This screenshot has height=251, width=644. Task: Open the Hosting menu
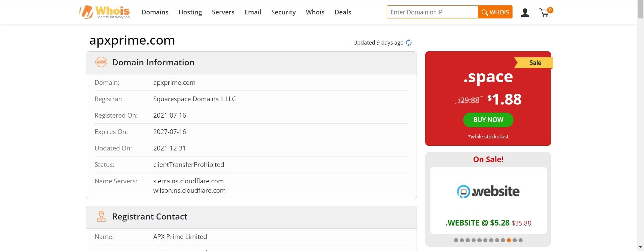[x=190, y=12]
